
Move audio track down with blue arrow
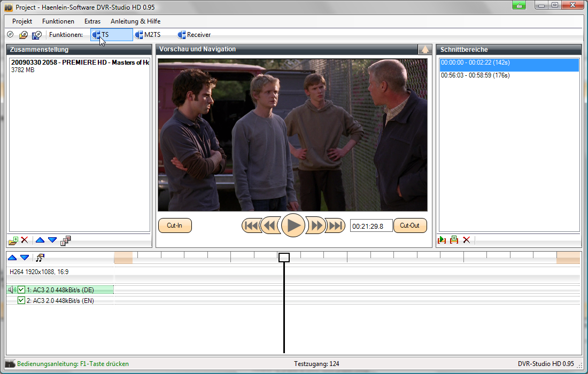coord(25,258)
